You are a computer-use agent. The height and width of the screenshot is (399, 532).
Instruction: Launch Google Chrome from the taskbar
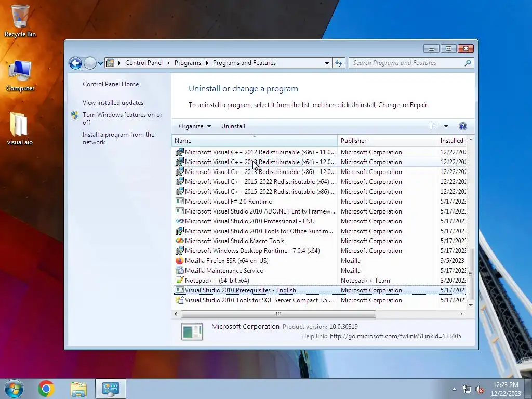click(46, 389)
